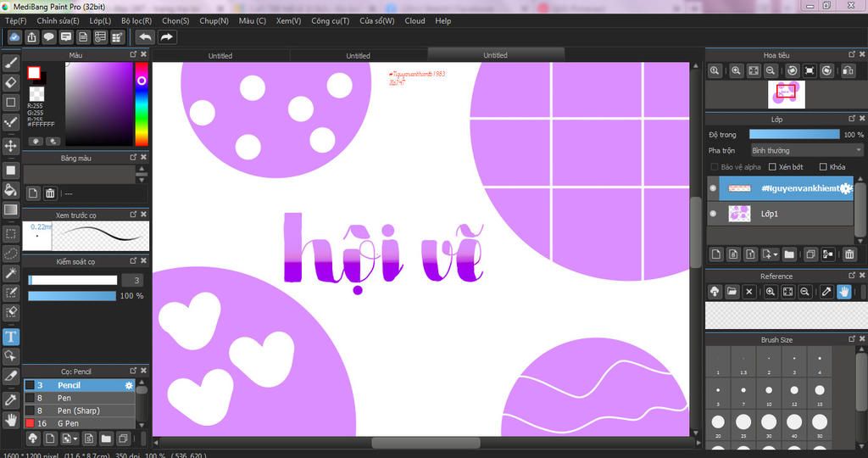Open the Chỉnh sửa(E) menu
This screenshot has height=458, width=868.
[x=58, y=20]
